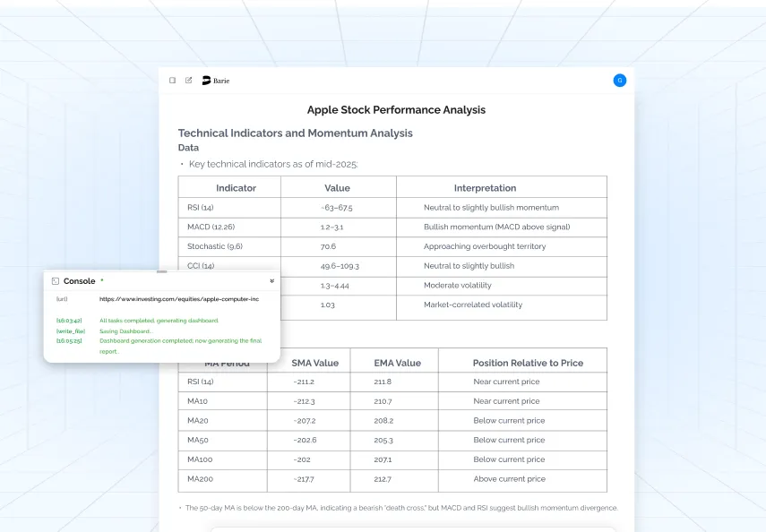
Task: Select 'Dashboard generation completed' log line
Action: pyautogui.click(x=181, y=346)
